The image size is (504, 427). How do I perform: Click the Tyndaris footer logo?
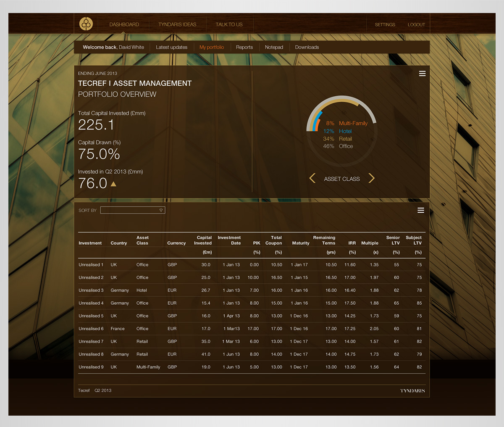(x=412, y=391)
